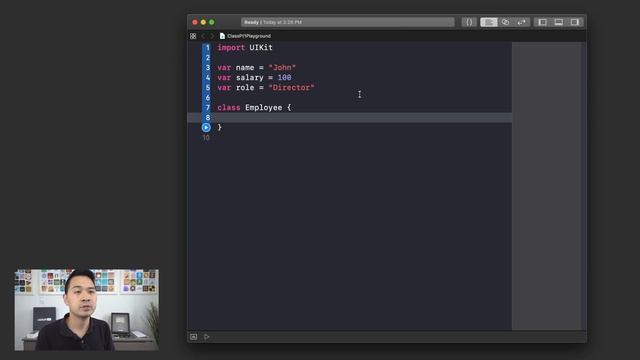Click the Ready status activity bar

click(347, 22)
